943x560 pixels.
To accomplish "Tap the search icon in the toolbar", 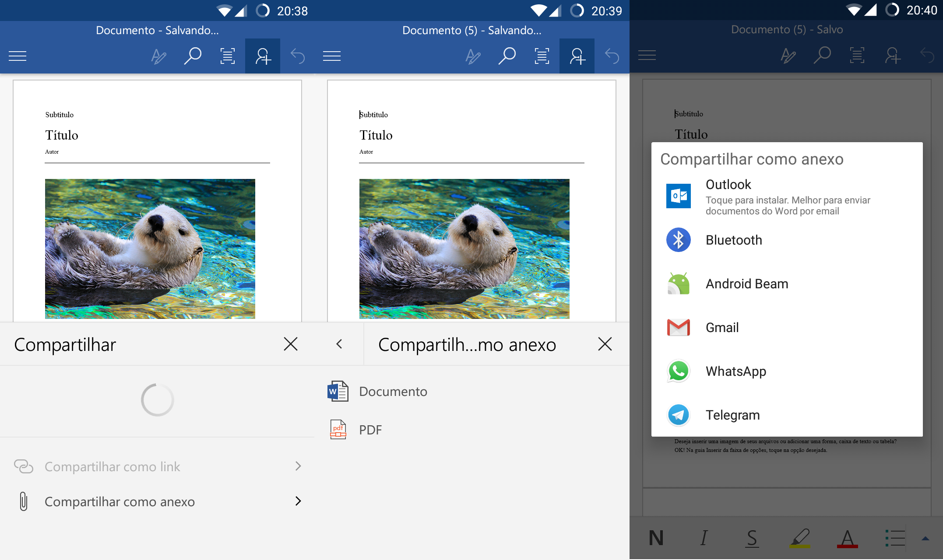I will (x=193, y=56).
